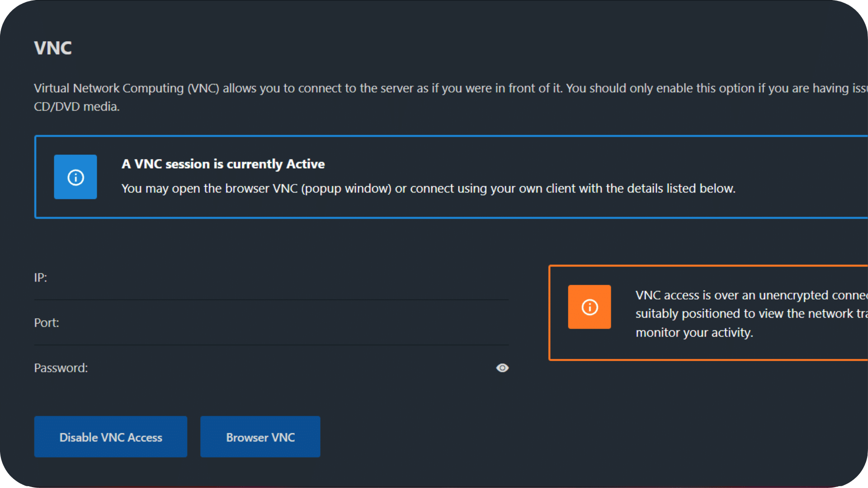Image resolution: width=868 pixels, height=488 pixels.
Task: Click 'A VNC session is currently Active' title
Action: coord(223,164)
